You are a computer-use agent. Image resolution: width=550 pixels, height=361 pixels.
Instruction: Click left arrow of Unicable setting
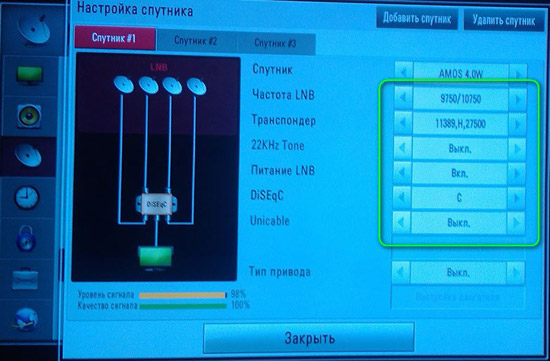pos(402,222)
